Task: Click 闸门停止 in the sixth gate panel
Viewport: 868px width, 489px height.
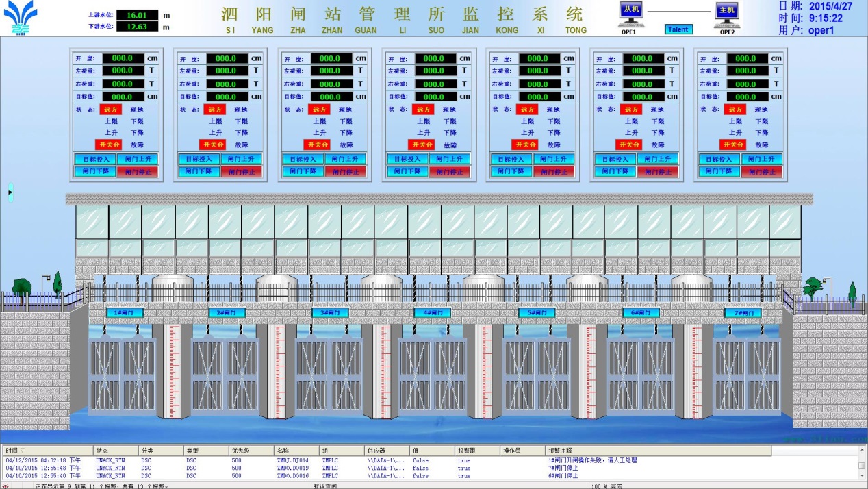Action: coord(658,172)
